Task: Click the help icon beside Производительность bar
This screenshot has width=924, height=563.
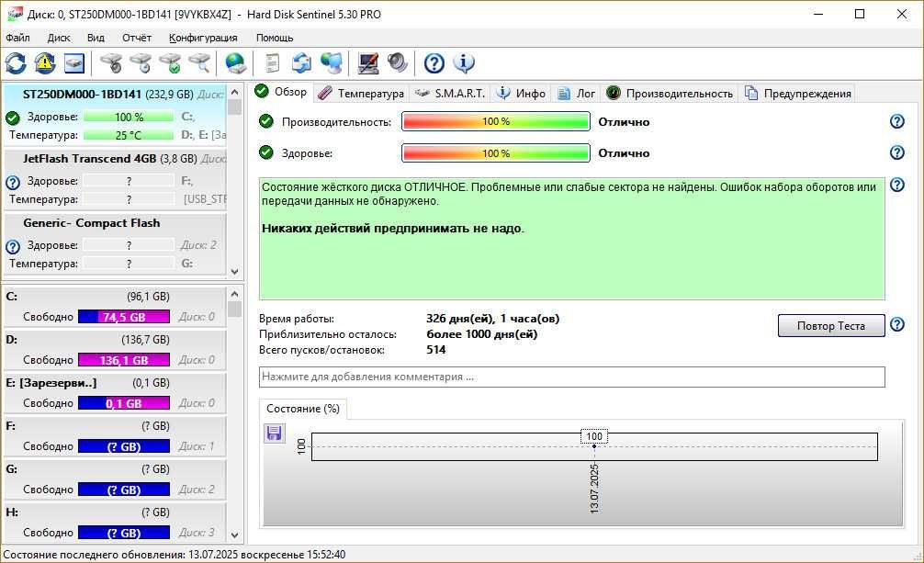Action: click(x=896, y=121)
